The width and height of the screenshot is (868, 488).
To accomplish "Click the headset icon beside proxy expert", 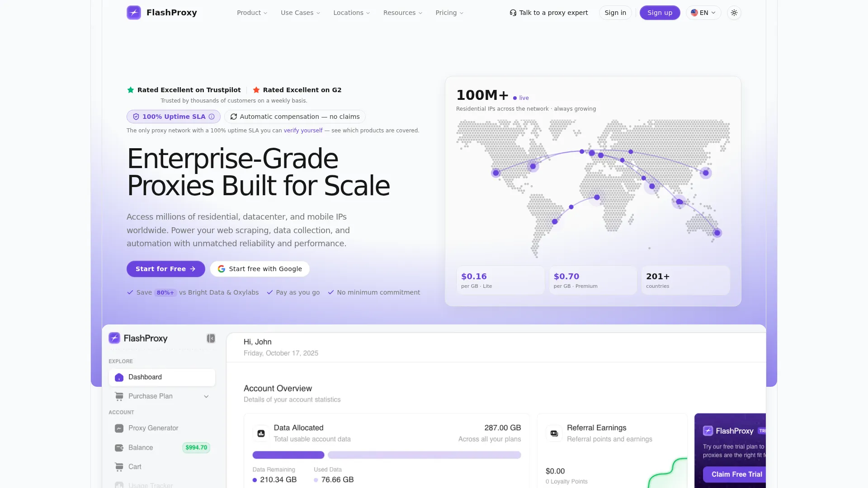I will [x=513, y=13].
